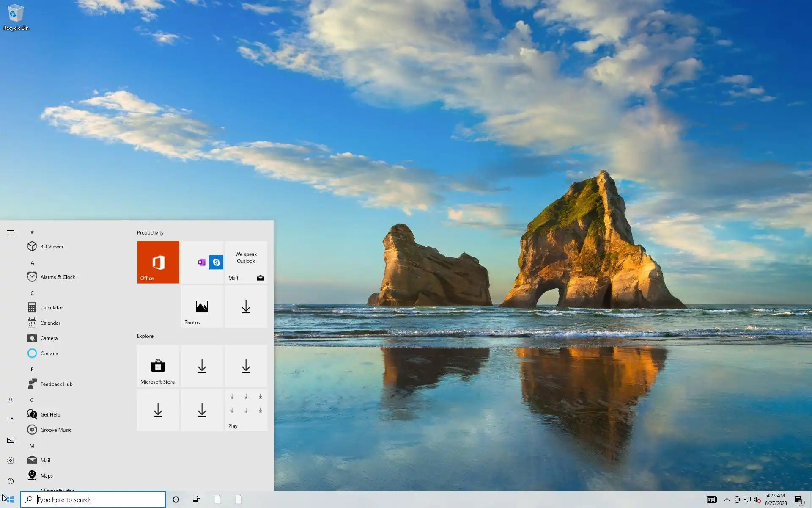
Task: Open 3D Viewer from the app list
Action: click(52, 246)
